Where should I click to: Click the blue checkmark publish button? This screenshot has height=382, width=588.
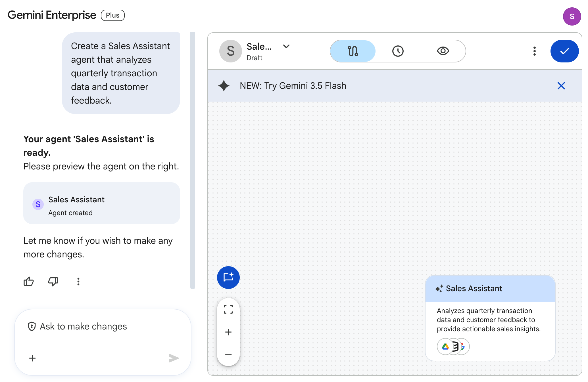pyautogui.click(x=564, y=51)
